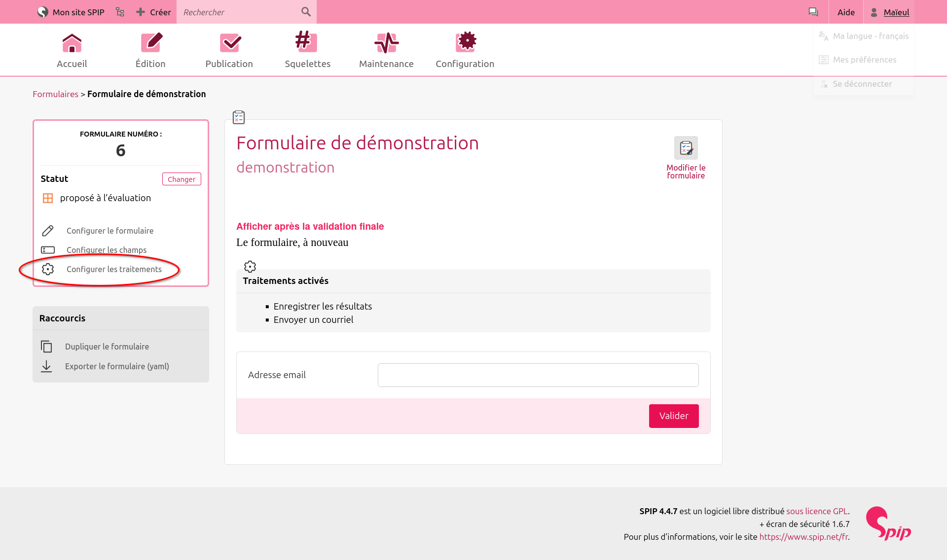Click the site tree navigation icon
The image size is (947, 560).
(120, 12)
